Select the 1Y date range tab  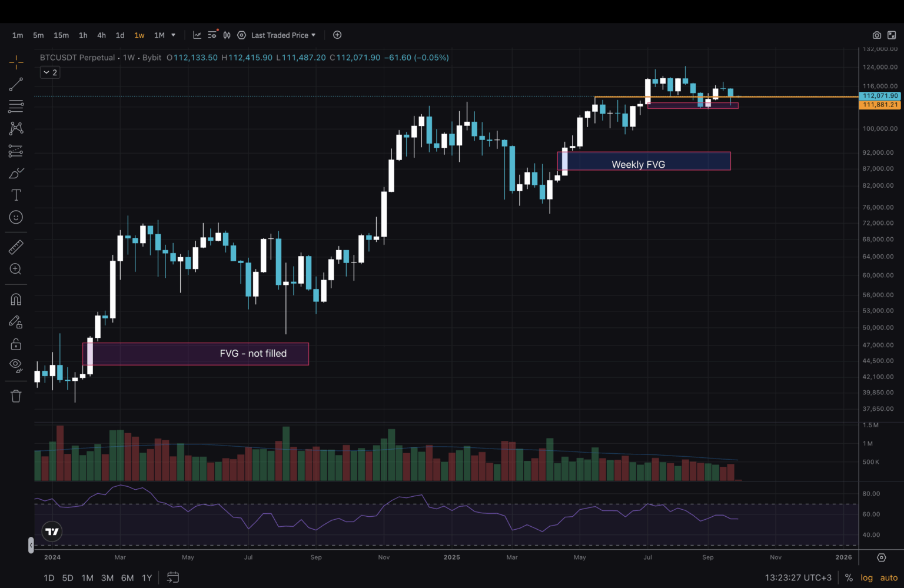click(x=147, y=578)
